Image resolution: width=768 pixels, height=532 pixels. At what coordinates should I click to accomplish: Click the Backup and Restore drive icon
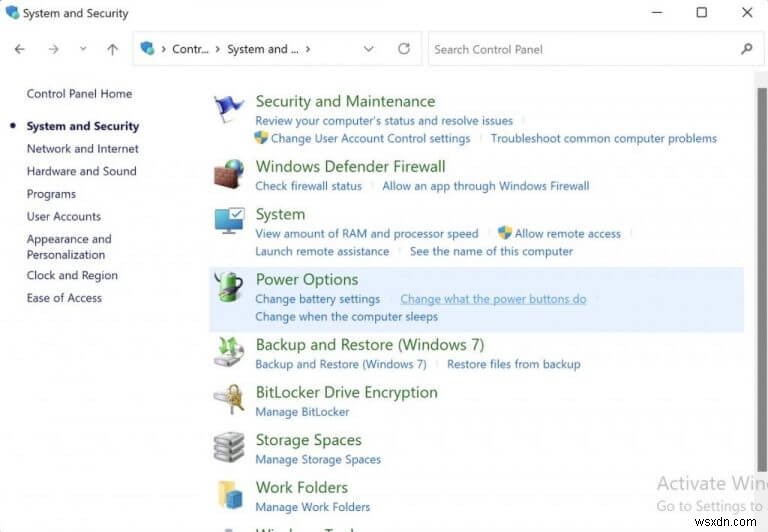229,352
